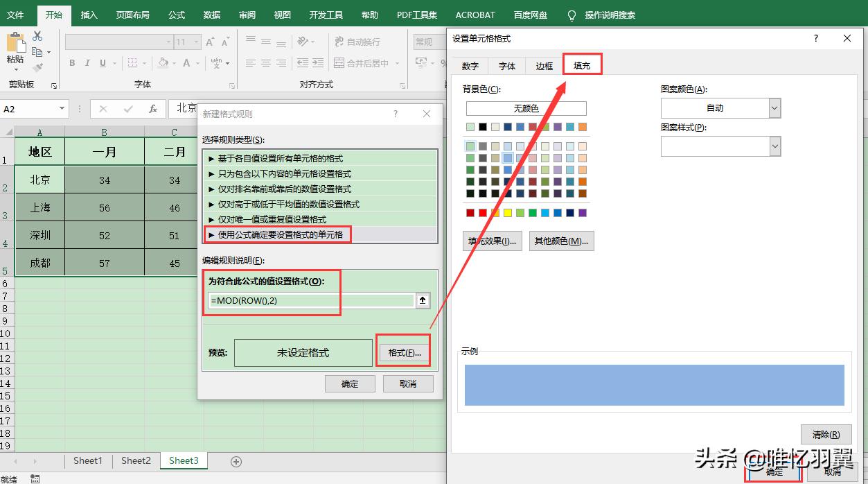Open the 图案样式 pattern style dropdown
The height and width of the screenshot is (484, 868).
(x=775, y=146)
